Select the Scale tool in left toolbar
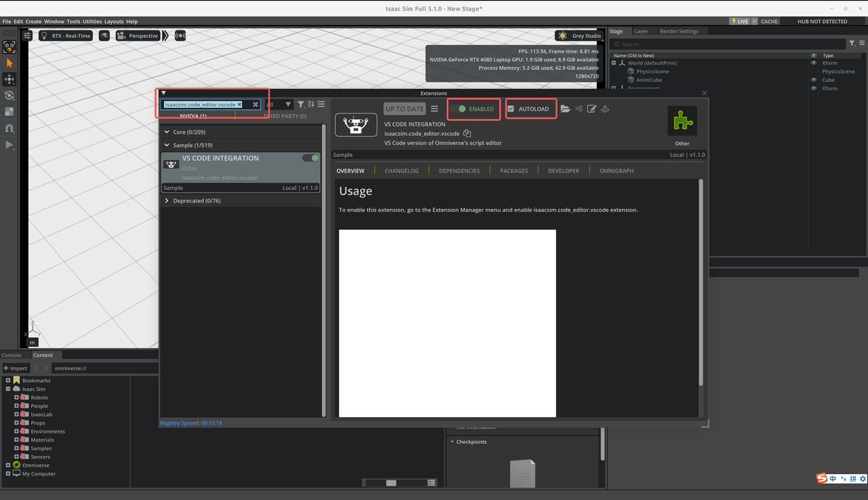868x500 pixels. coord(9,112)
